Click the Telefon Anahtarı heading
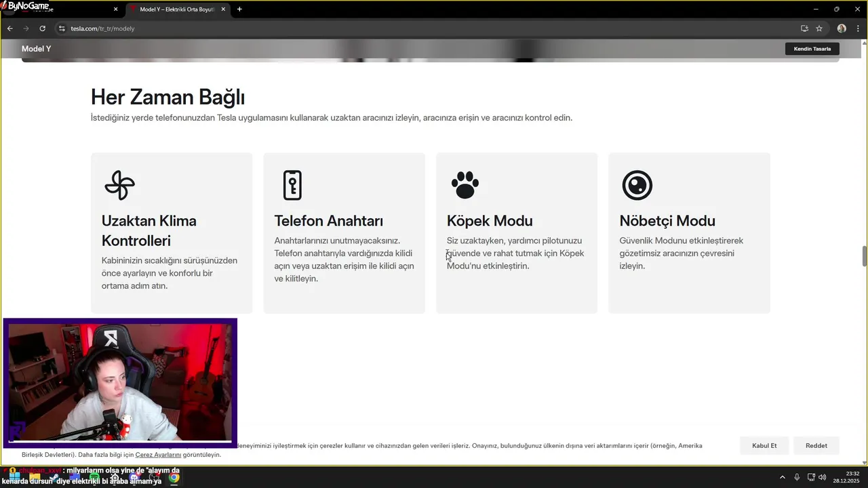 (328, 221)
